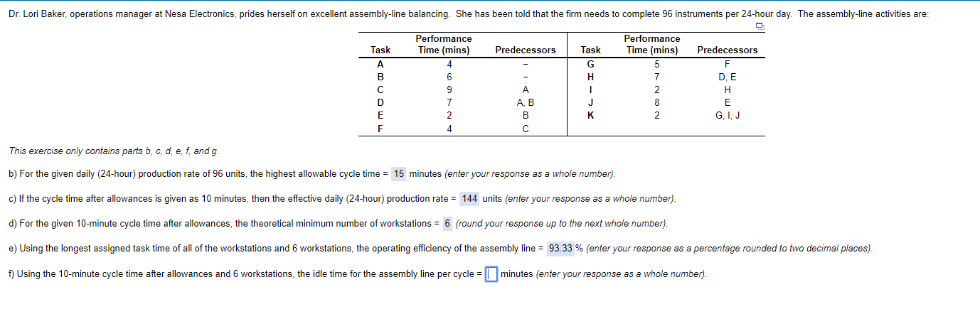Click the left Performance Time (mins) header

[443, 44]
